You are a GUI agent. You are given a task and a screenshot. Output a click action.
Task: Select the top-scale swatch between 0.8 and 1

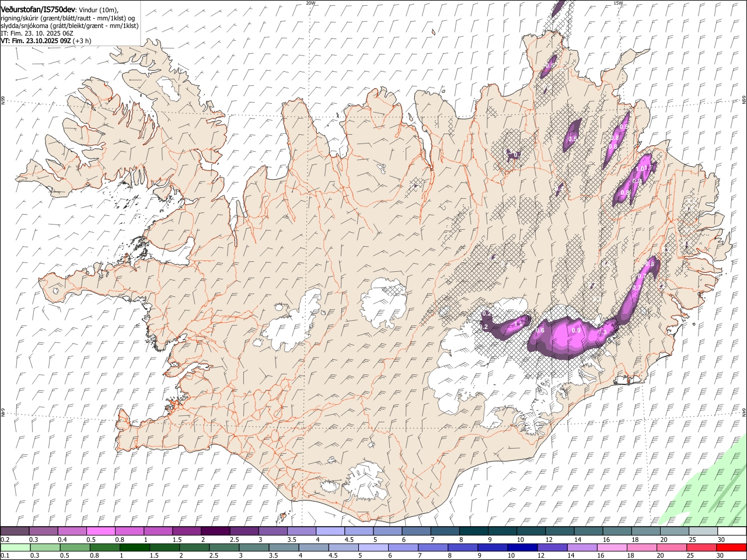130,531
